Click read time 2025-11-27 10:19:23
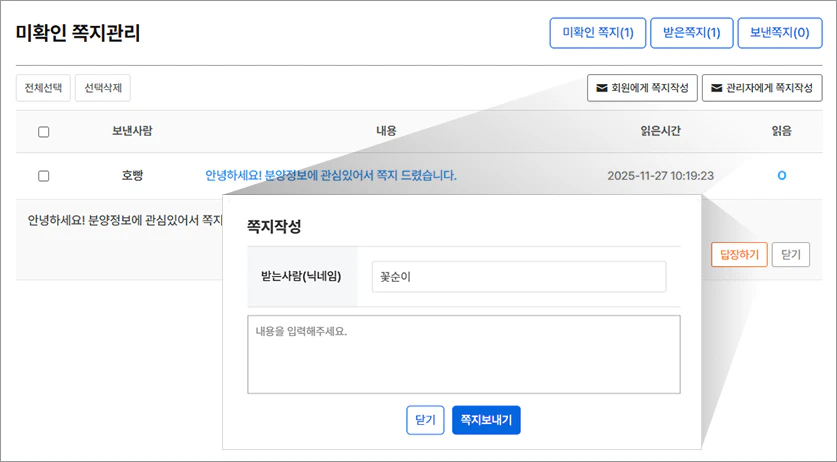837x462 pixels. click(660, 176)
